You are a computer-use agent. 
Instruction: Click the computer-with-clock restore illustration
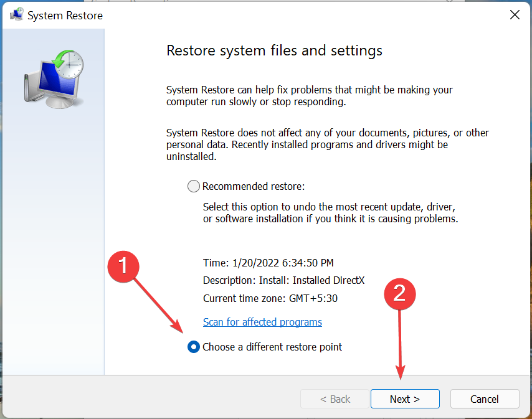click(x=53, y=78)
